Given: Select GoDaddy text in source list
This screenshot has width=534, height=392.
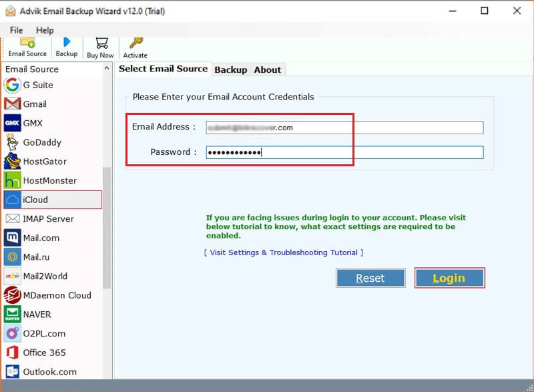Looking at the screenshot, I should 42,142.
